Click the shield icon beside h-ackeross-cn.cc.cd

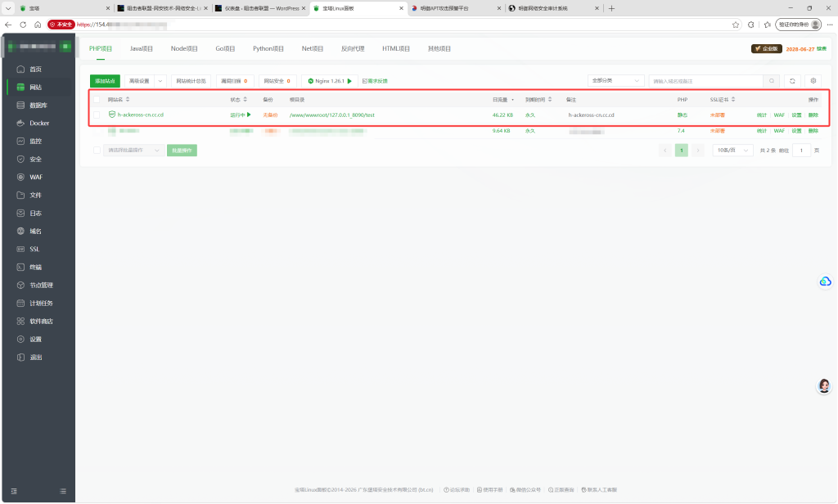point(111,115)
